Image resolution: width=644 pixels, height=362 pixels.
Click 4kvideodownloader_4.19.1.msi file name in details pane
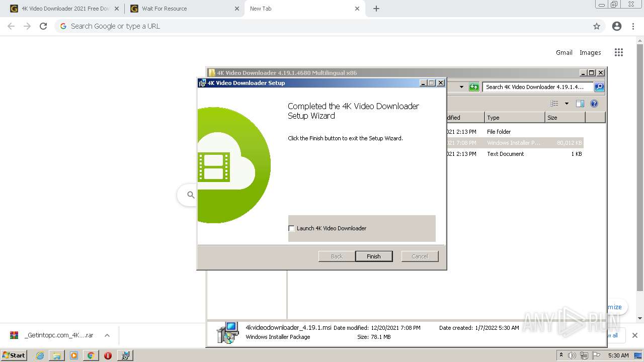point(288,327)
